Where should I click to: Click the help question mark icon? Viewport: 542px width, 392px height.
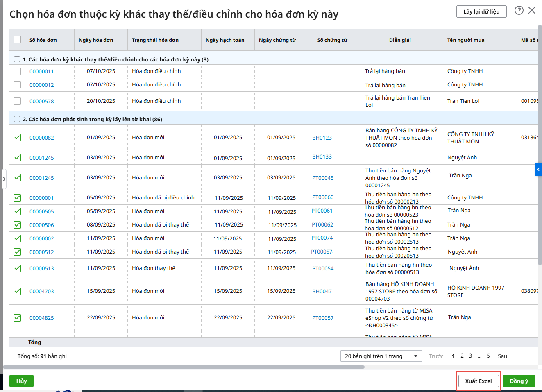point(519,11)
